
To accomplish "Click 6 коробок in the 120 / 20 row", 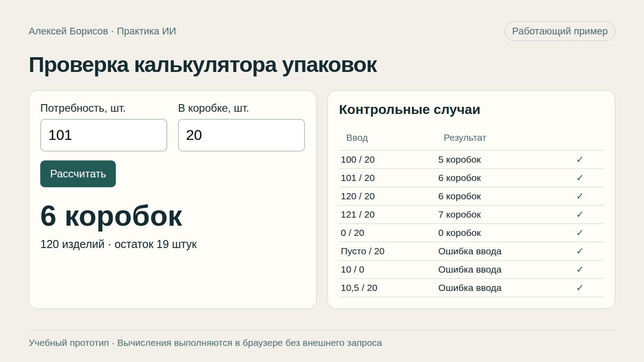I will [459, 196].
